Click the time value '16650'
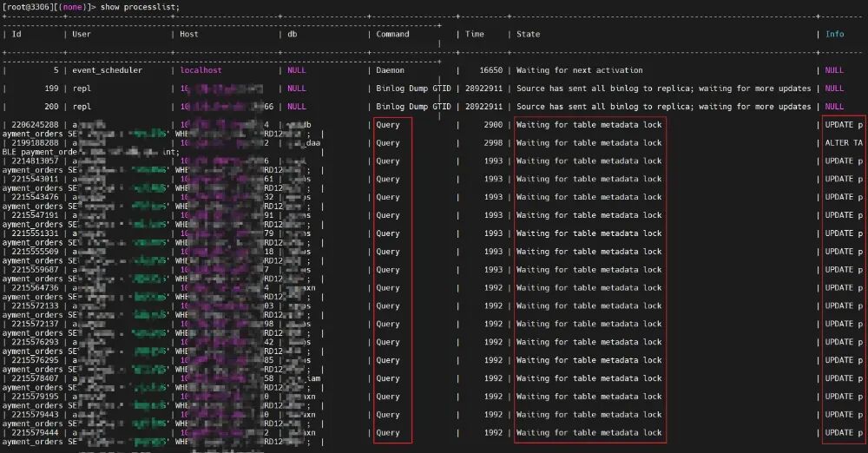 [x=491, y=70]
